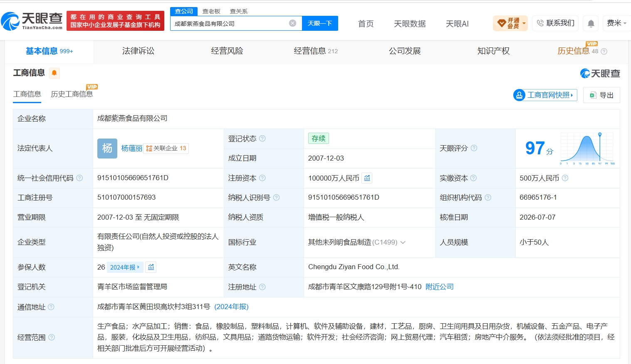
Task: Click the 附近公司 link
Action: (x=440, y=287)
